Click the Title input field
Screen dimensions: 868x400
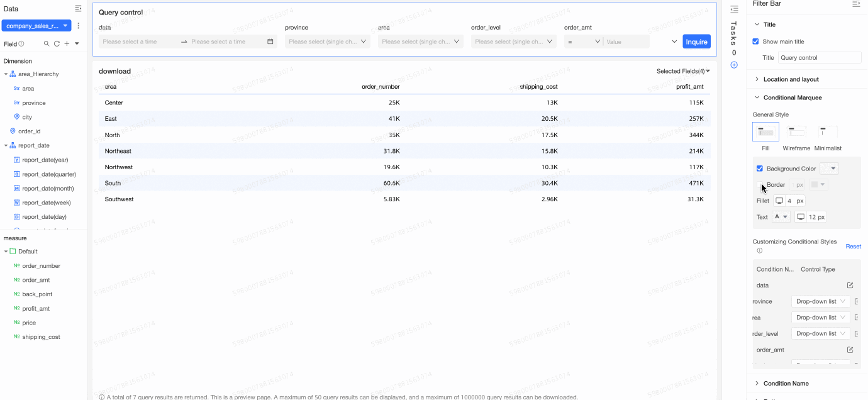pyautogui.click(x=820, y=57)
